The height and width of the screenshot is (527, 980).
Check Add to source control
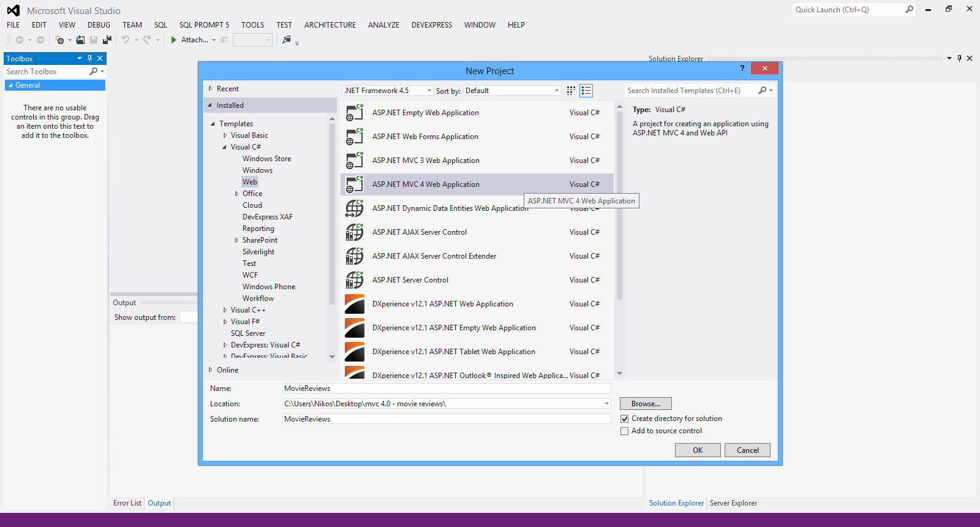(x=625, y=431)
